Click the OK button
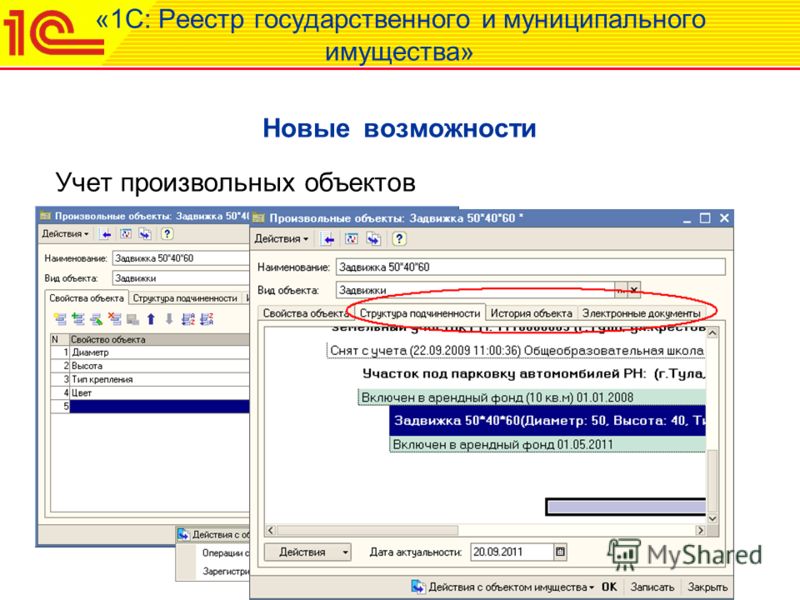The image size is (800, 600). [x=609, y=587]
